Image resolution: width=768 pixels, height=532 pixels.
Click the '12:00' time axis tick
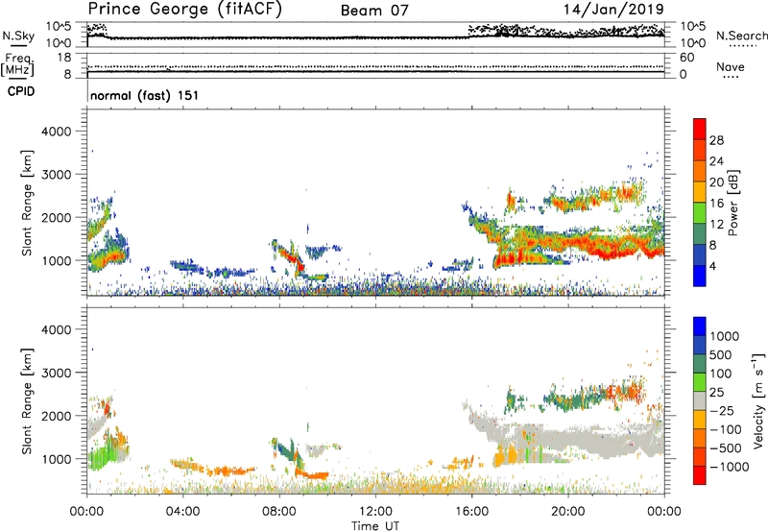click(x=375, y=512)
